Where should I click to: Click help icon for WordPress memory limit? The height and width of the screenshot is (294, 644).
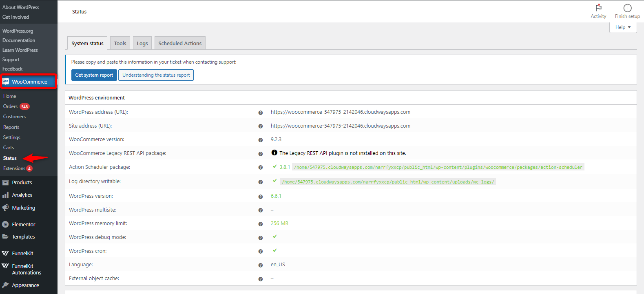point(261,224)
